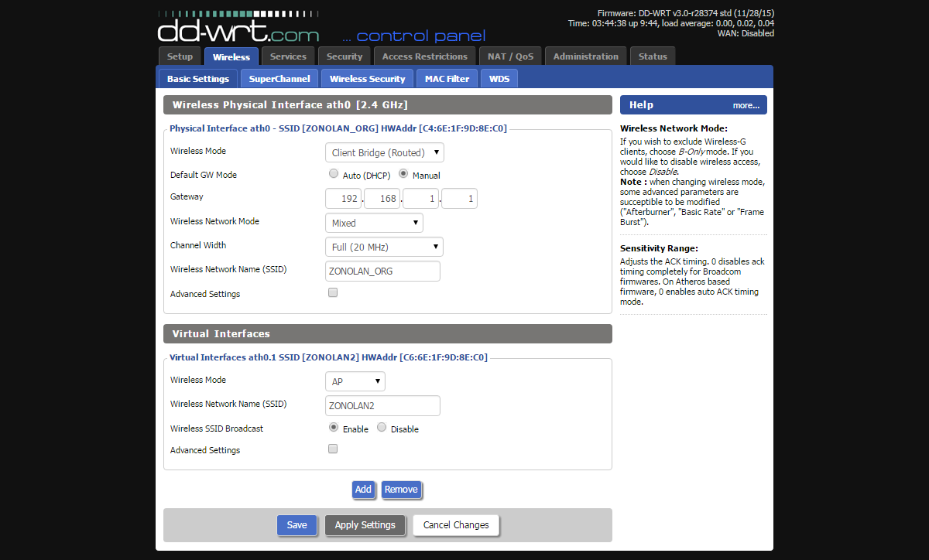Click the last gateway octet field
This screenshot has height=560, width=929.
pos(459,199)
